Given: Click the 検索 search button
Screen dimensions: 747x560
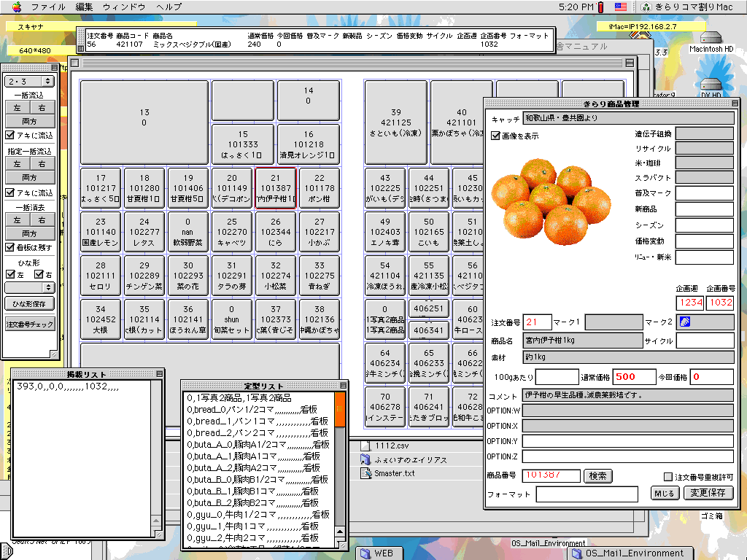Looking at the screenshot, I should pos(598,475).
